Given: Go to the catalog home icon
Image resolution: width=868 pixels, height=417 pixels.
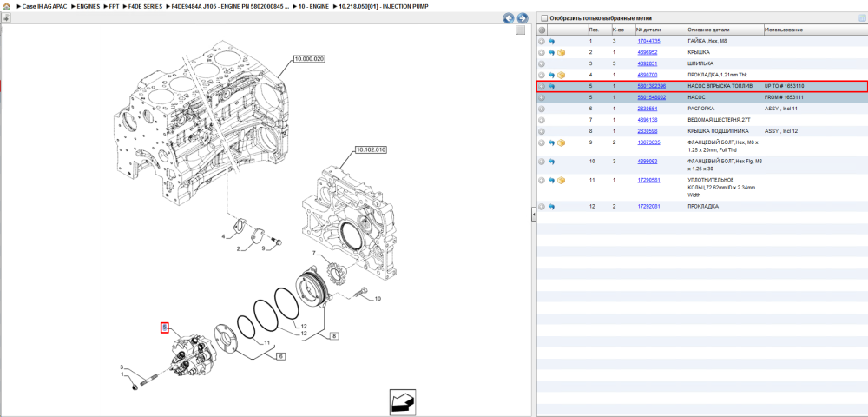Looking at the screenshot, I should (x=7, y=6).
